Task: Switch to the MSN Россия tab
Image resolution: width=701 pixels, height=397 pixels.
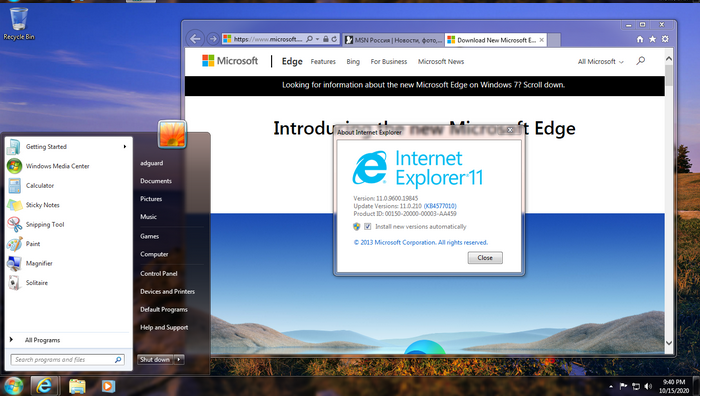Action: 393,40
